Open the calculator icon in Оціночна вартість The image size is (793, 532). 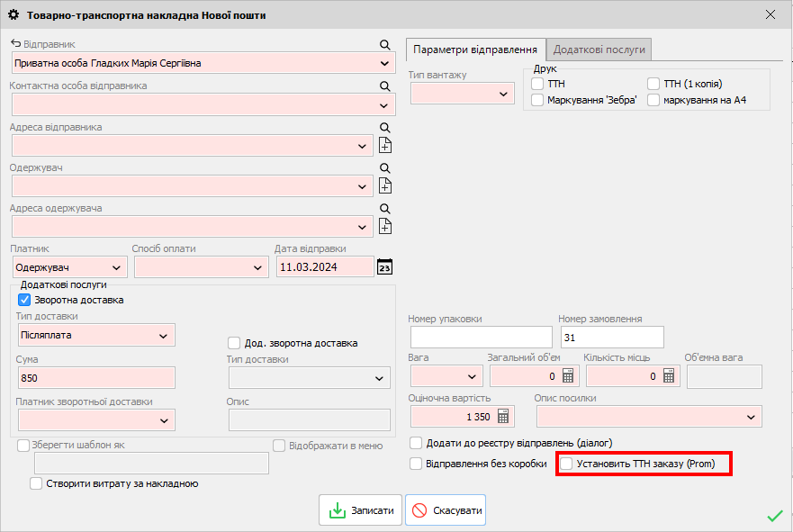pos(503,416)
